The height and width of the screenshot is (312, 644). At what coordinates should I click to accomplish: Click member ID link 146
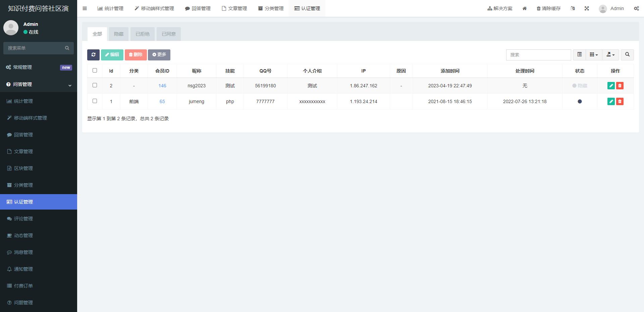[162, 86]
